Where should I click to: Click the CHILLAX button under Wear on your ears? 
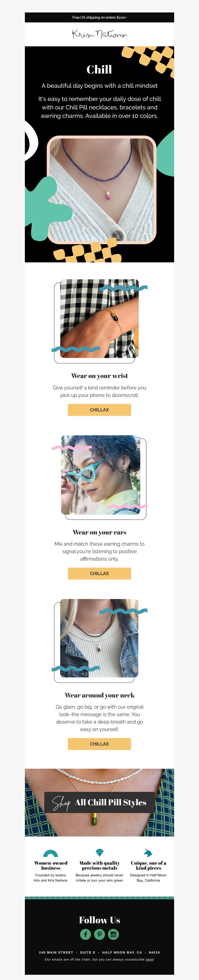click(99, 573)
